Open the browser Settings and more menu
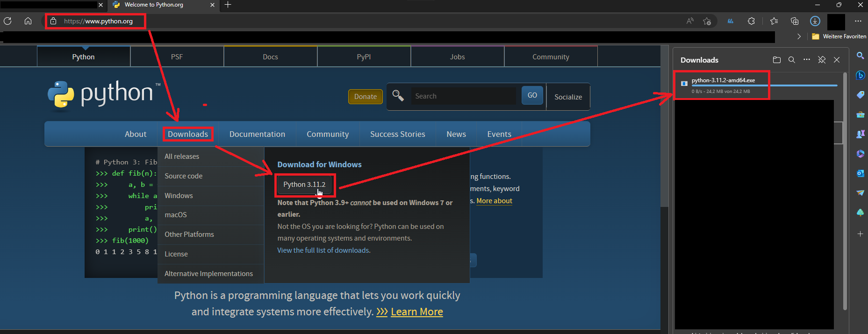 pyautogui.click(x=858, y=21)
